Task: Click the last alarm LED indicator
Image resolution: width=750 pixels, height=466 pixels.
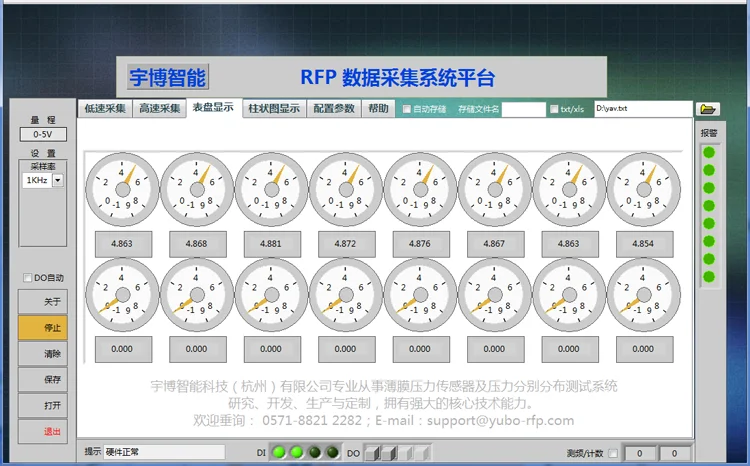Action: (x=709, y=277)
